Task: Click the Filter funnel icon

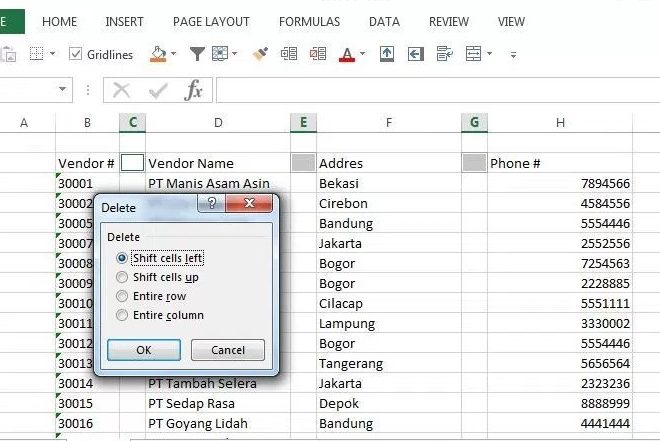Action: (197, 54)
